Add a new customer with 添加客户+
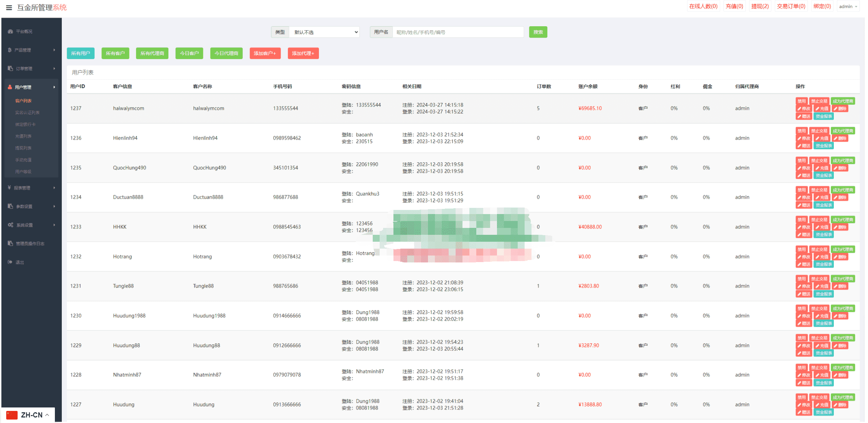Screen dimensions: 868x423 [x=265, y=53]
